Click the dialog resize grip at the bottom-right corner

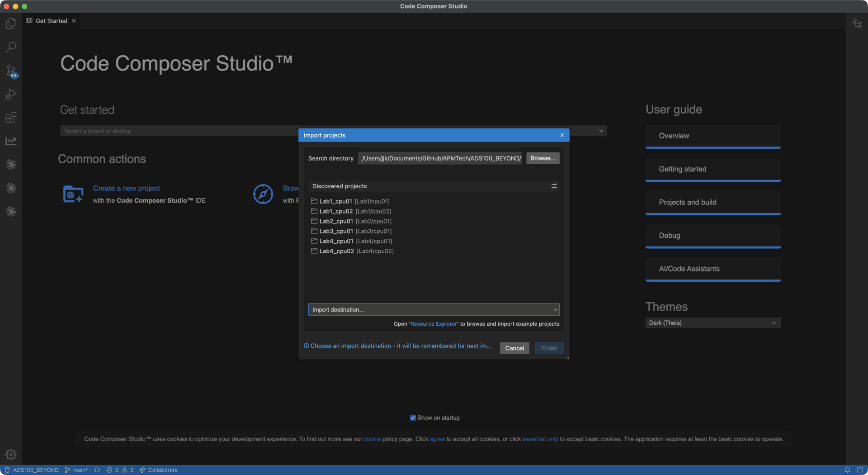(x=567, y=357)
